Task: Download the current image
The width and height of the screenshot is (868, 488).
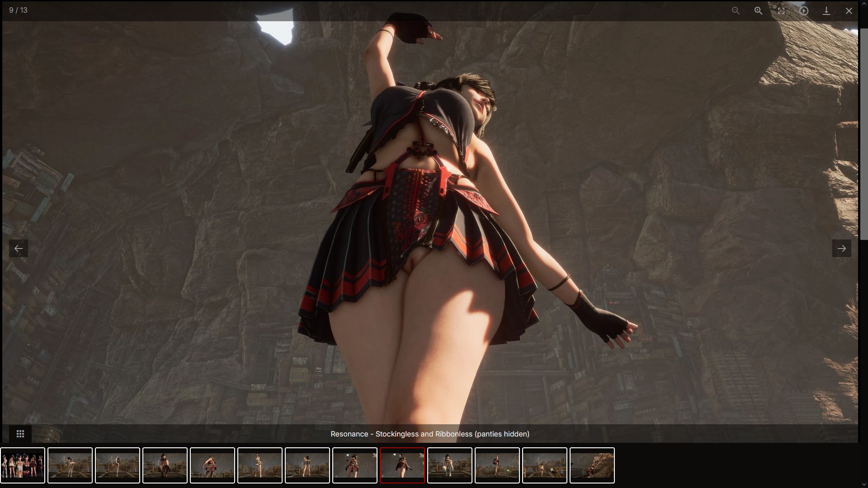Action: 826,10
